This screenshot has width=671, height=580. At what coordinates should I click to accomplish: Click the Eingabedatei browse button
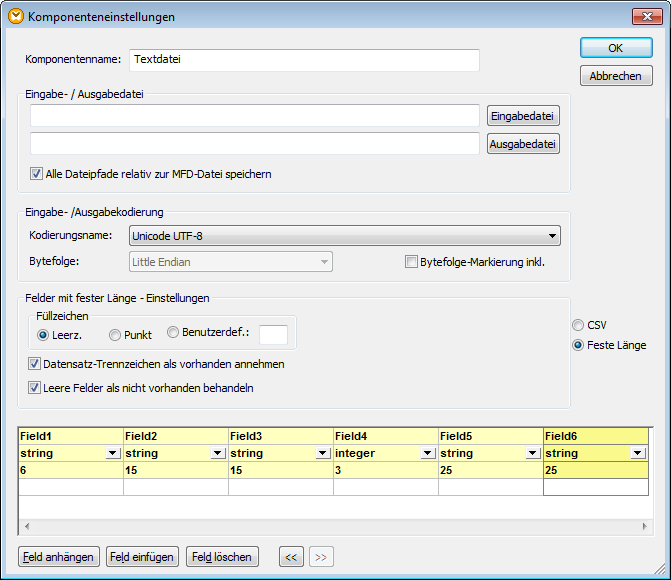coord(523,116)
